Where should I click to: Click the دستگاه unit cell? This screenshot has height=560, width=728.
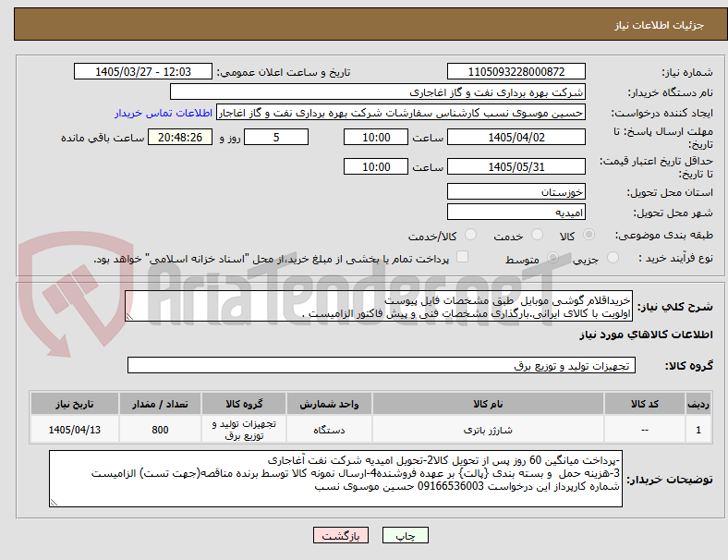(x=329, y=430)
